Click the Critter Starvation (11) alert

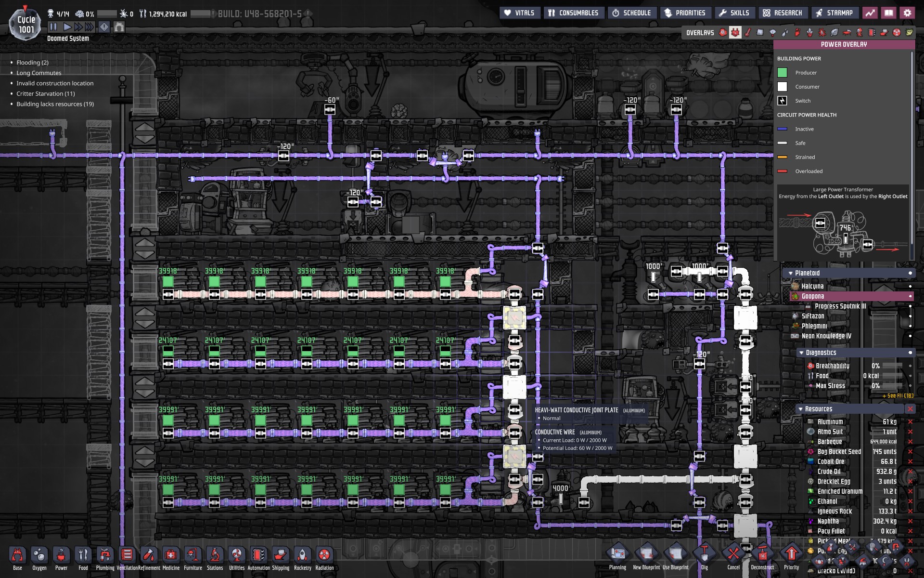[46, 93]
